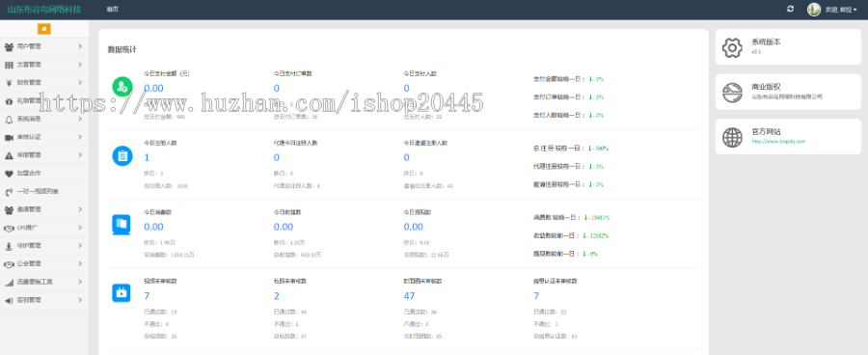Expand the 审核认证 chevron arrow
This screenshot has height=355, width=868.
(x=80, y=137)
